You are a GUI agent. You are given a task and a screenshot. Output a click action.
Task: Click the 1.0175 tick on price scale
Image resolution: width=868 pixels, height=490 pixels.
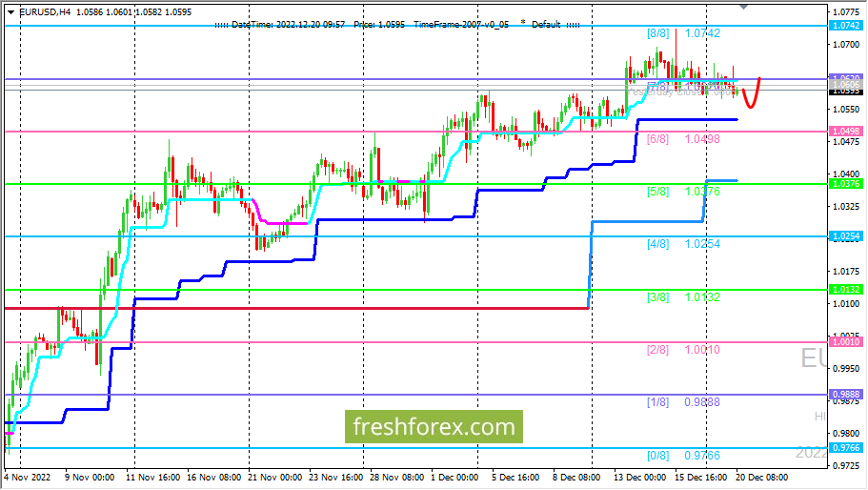(846, 272)
